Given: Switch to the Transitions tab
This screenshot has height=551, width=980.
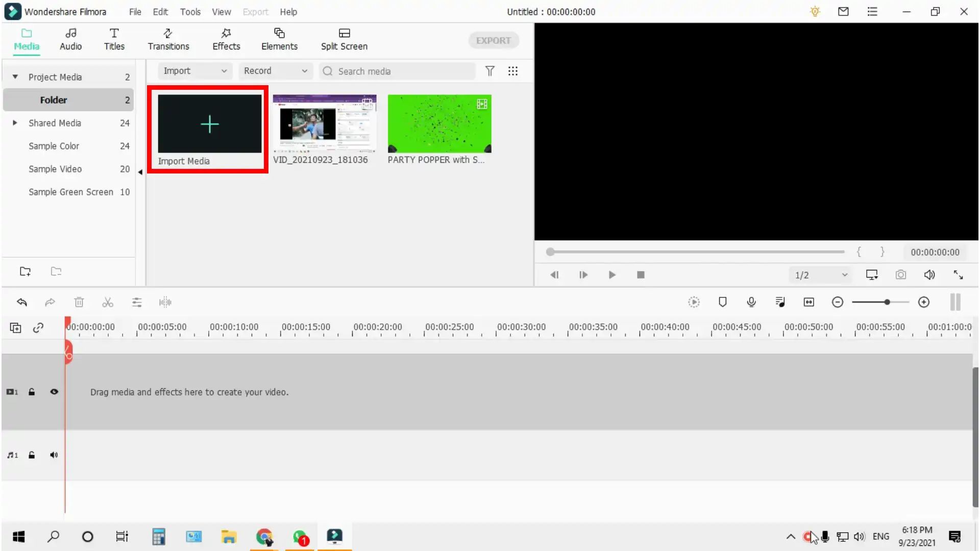Looking at the screenshot, I should pyautogui.click(x=168, y=39).
